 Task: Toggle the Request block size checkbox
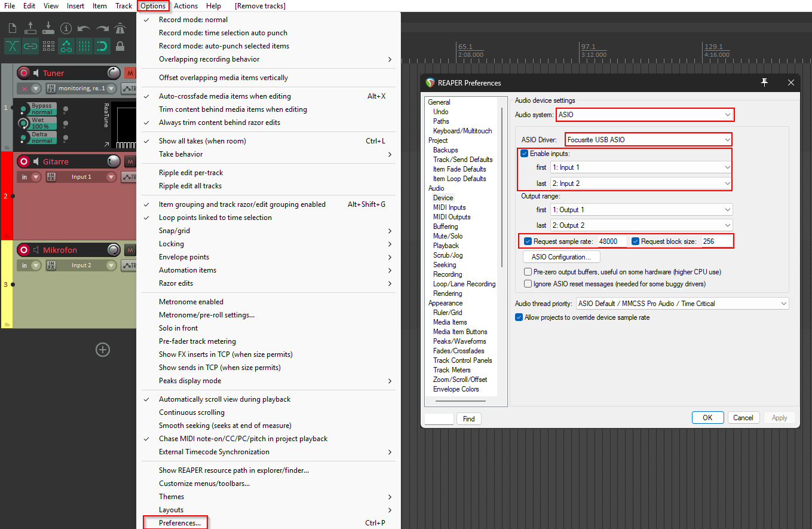[x=635, y=241]
